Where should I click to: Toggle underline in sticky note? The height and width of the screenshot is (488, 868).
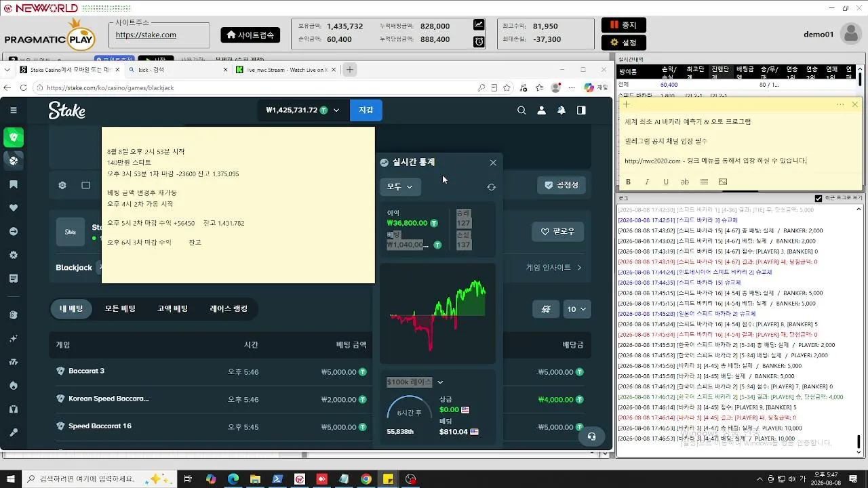666,182
